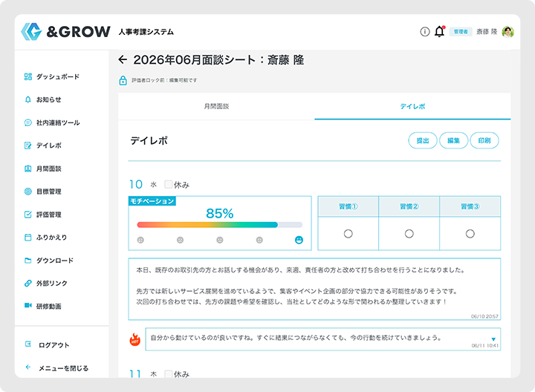Click the ふりかえり calendar icon
Viewport: 535px width, 392px height.
coord(28,238)
